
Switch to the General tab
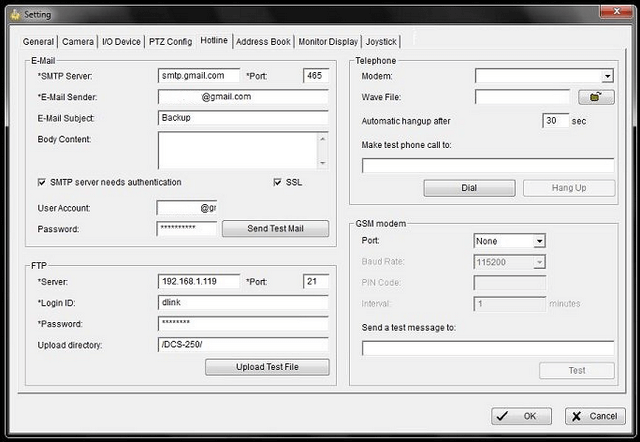coord(38,42)
